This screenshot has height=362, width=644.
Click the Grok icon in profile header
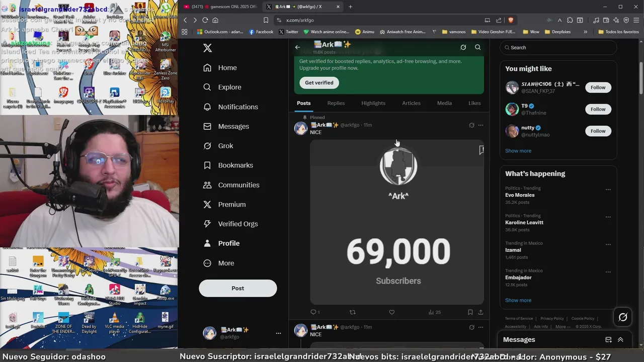tap(463, 47)
